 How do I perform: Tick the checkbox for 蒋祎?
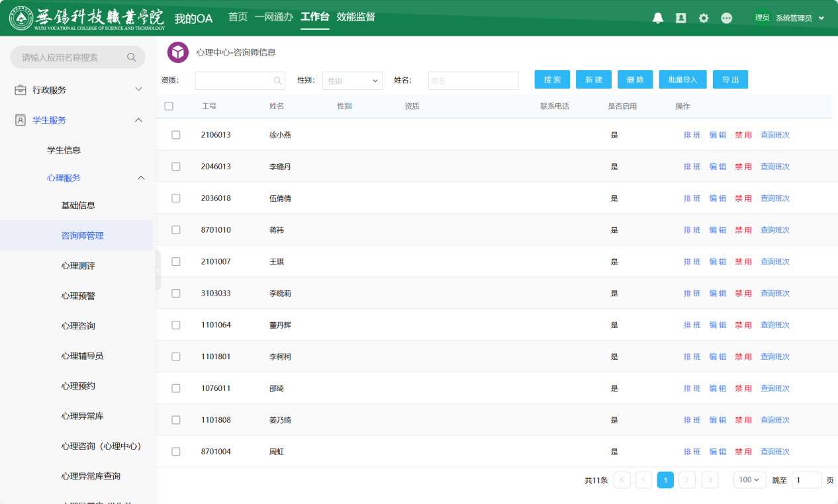pos(176,230)
